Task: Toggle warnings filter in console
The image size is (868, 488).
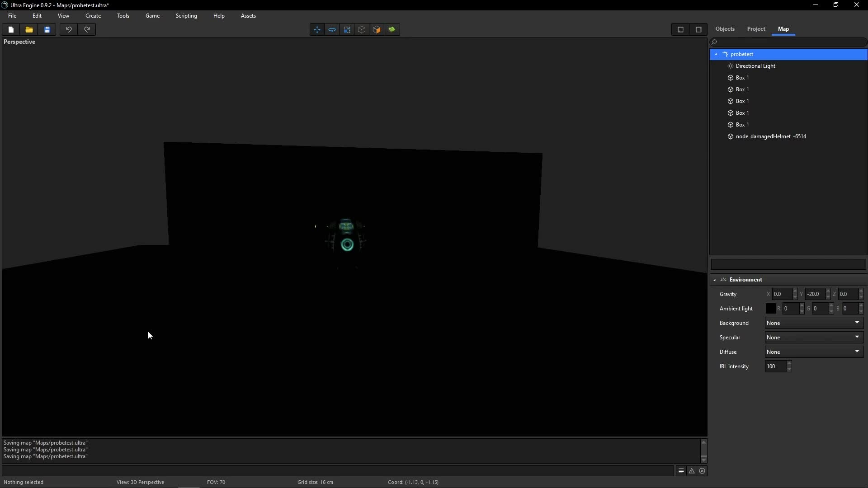Action: [x=692, y=471]
